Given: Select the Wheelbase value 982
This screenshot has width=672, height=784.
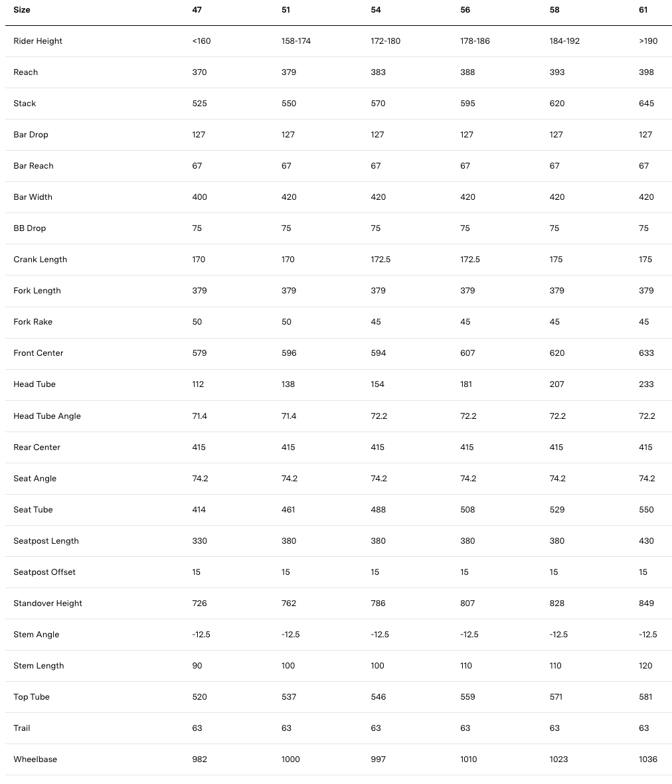Looking at the screenshot, I should click(199, 759).
